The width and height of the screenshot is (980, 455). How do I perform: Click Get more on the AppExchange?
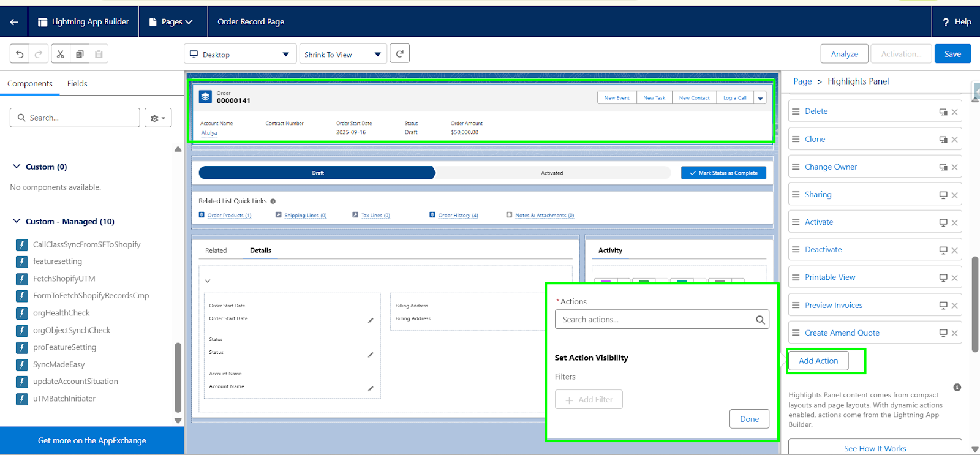tap(92, 440)
